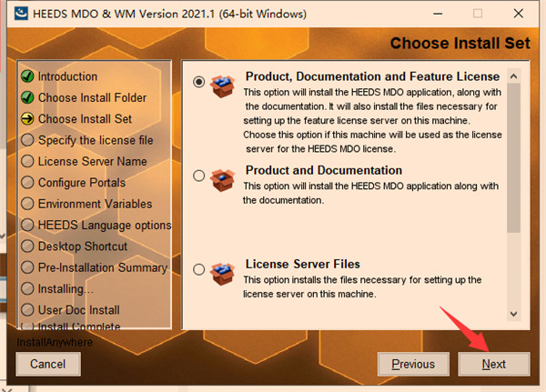
Task: Click the License Server Files box icon
Action: tap(223, 274)
